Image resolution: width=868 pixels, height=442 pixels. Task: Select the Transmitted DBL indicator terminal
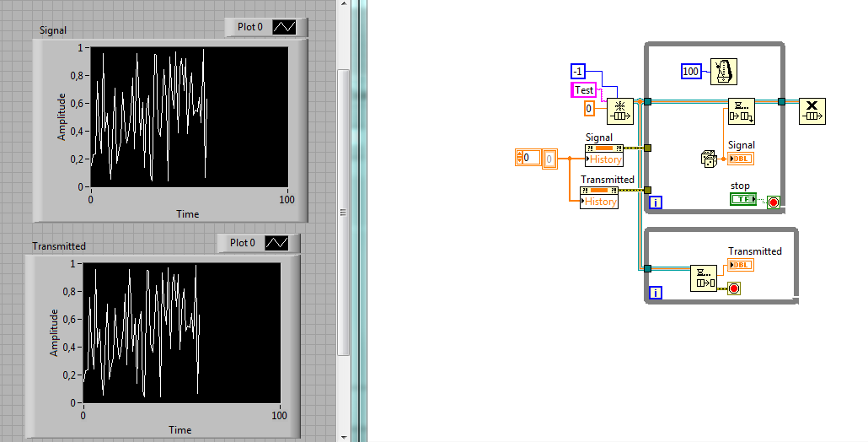click(741, 265)
